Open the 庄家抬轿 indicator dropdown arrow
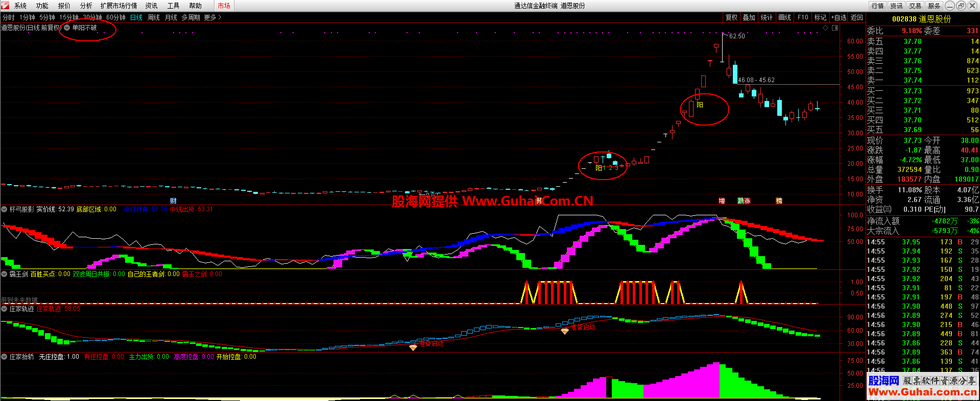The width and height of the screenshot is (980, 401). (4, 357)
